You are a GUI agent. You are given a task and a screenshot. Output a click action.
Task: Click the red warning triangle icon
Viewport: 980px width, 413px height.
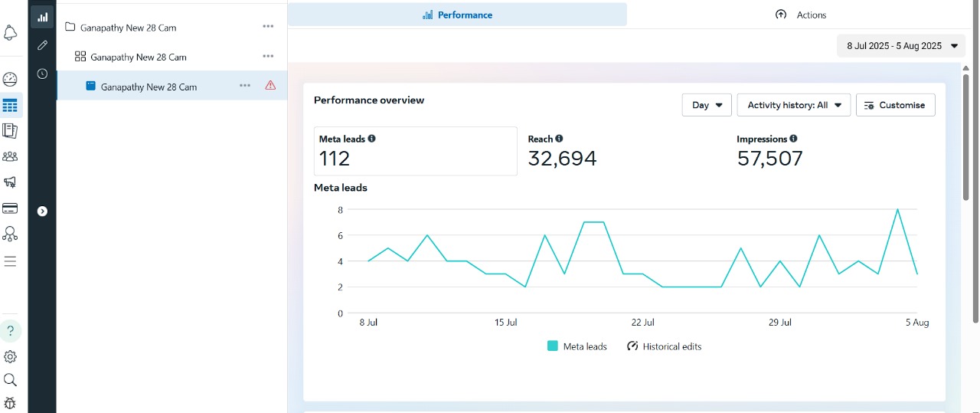click(x=270, y=86)
